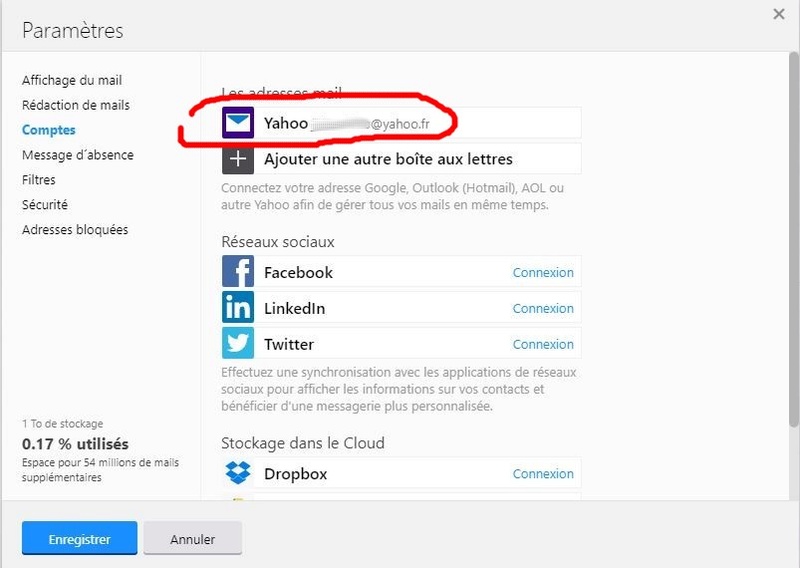The height and width of the screenshot is (568, 800).
Task: Click the Paramètres dialog title
Action: click(x=73, y=31)
